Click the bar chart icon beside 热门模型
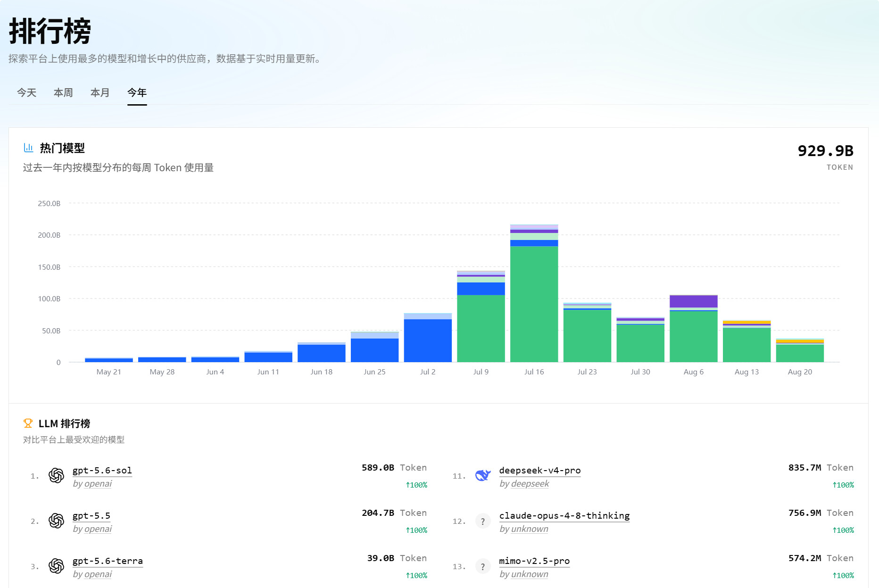This screenshot has height=588, width=879. point(28,148)
